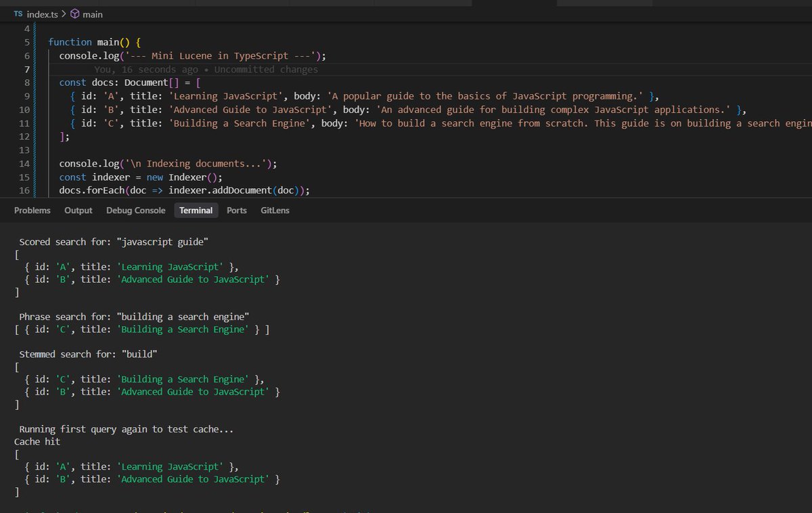812x513 pixels.
Task: Click 'const docs: Document[]' declaration
Action: tap(120, 83)
